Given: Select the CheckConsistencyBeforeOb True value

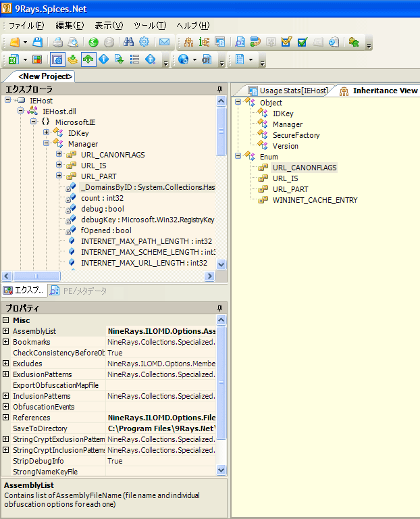Looking at the screenshot, I should [161, 353].
